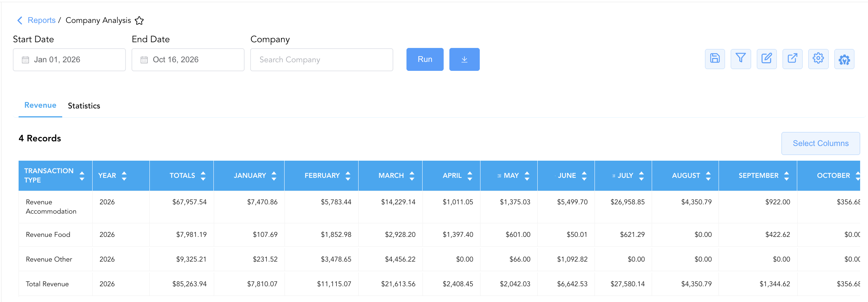Image resolution: width=868 pixels, height=302 pixels.
Task: Click the download arrow button
Action: pos(464,59)
